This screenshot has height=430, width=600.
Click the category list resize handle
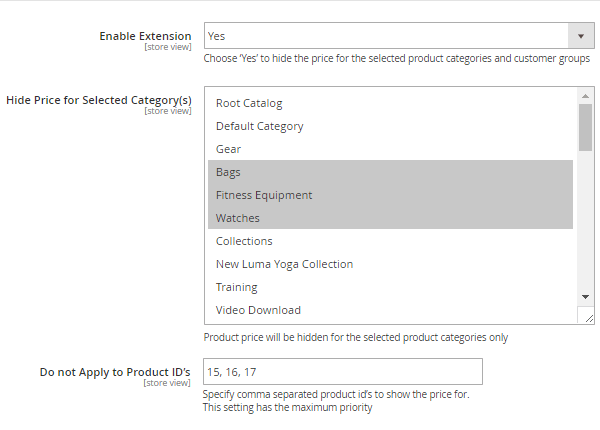[588, 317]
